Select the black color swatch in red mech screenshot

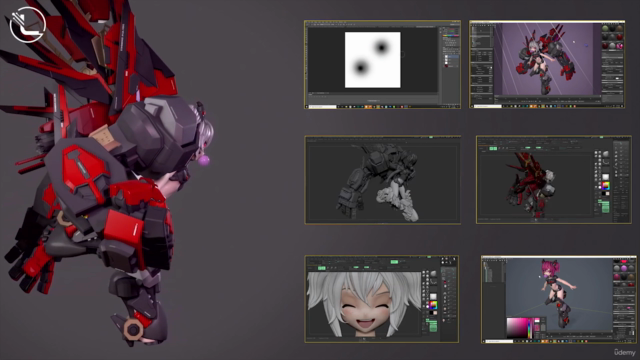tap(603, 193)
